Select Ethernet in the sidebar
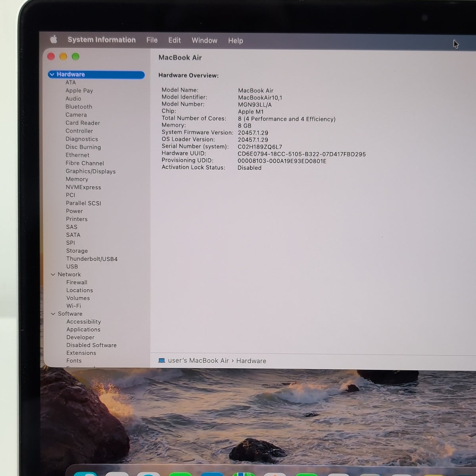This screenshot has height=476, width=476. (x=78, y=155)
